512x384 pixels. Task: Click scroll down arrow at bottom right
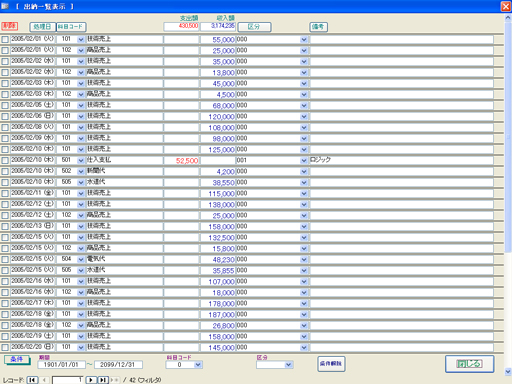[x=508, y=371]
